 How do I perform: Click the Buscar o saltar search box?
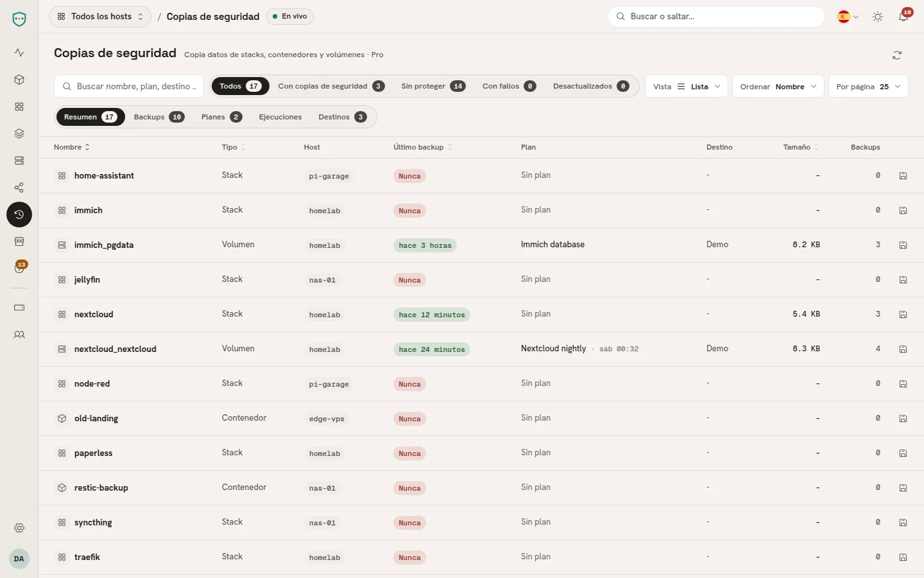tap(717, 17)
